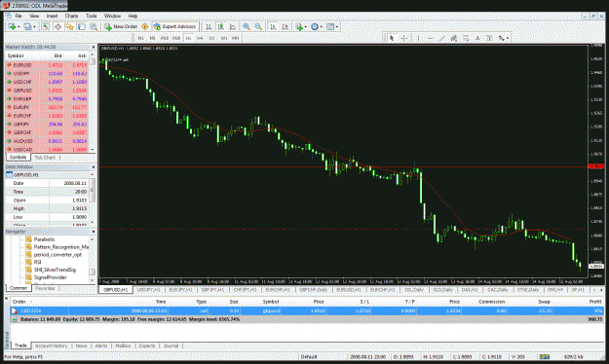This screenshot has width=609, height=364.
Task: Switch timeframe to H4
Action: [x=200, y=38]
